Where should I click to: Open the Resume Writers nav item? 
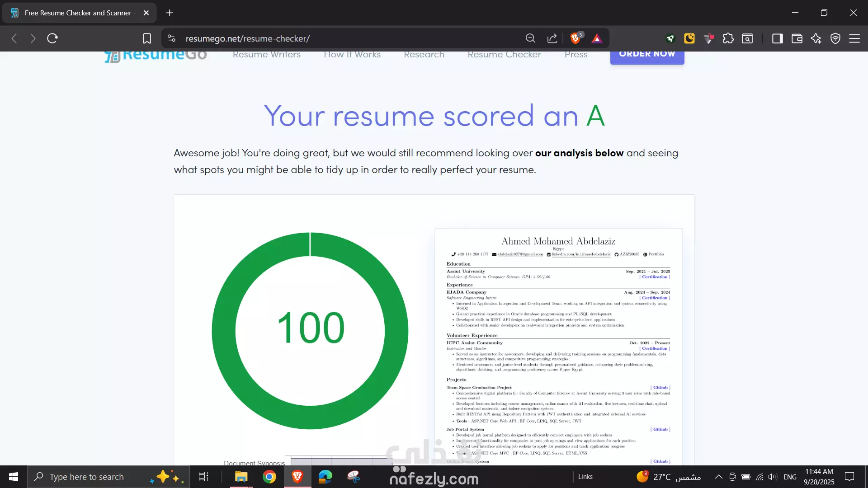pyautogui.click(x=267, y=54)
